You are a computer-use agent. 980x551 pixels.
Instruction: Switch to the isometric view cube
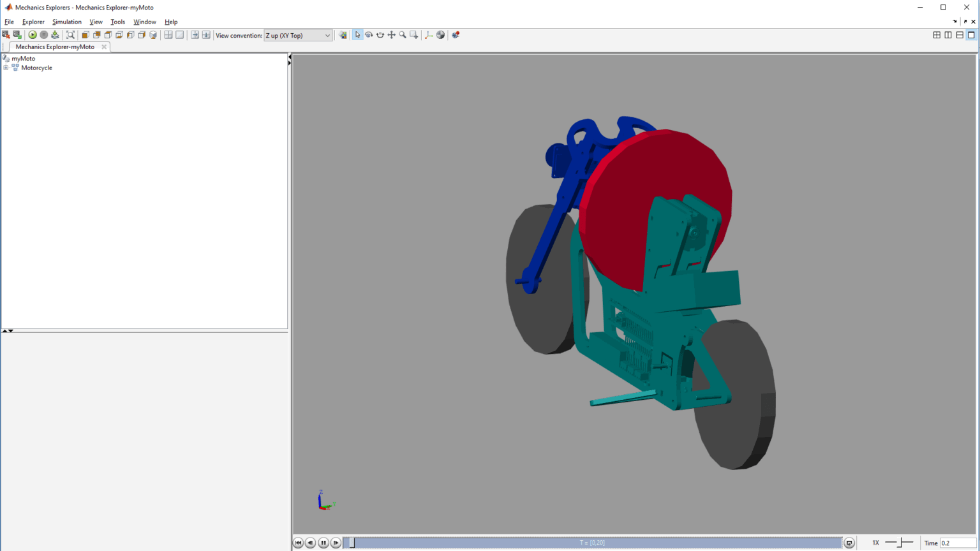click(x=153, y=35)
